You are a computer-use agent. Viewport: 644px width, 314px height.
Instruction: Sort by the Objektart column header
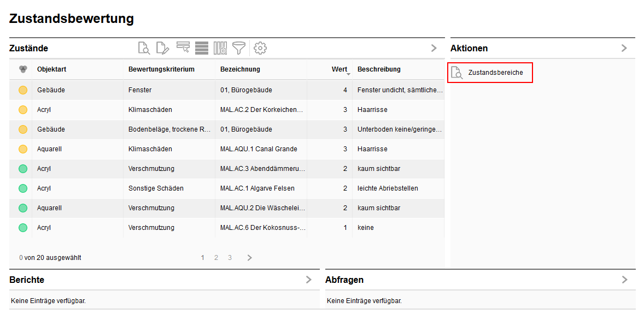click(51, 69)
